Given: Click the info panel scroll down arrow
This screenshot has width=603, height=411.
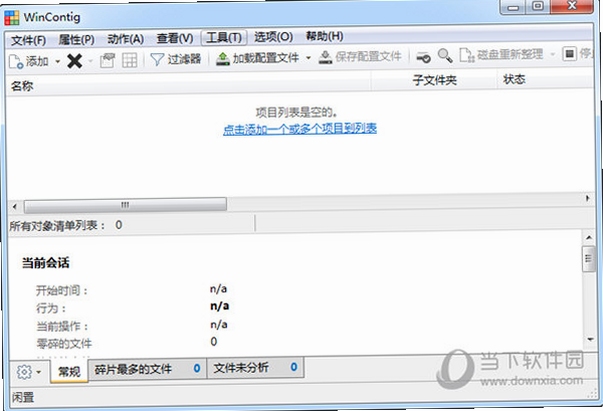Looking at the screenshot, I should point(590,339).
